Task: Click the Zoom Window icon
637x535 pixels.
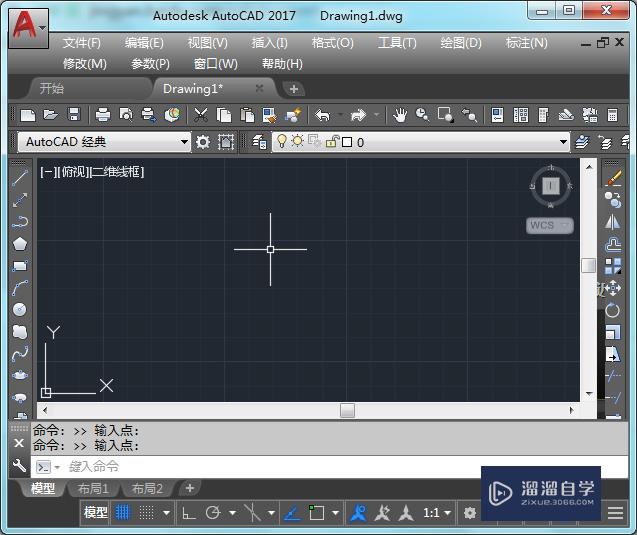Action: (x=446, y=115)
